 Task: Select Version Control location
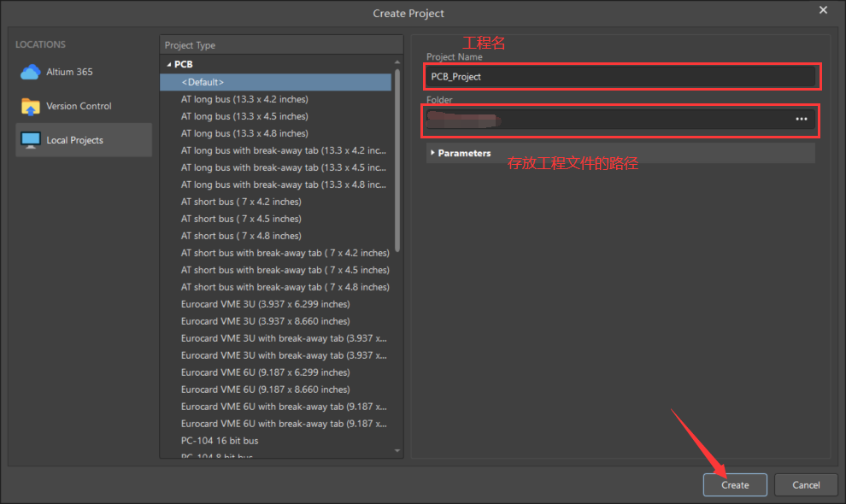(84, 106)
